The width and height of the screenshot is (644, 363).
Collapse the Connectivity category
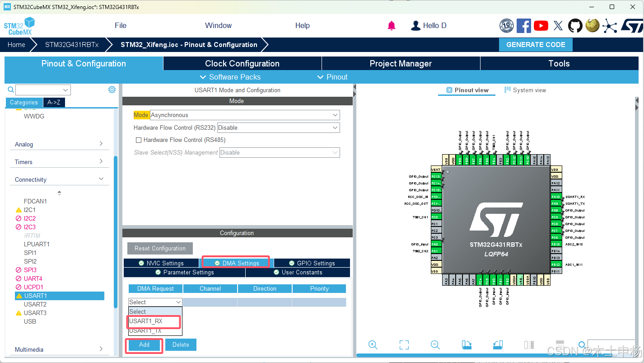coord(59,179)
